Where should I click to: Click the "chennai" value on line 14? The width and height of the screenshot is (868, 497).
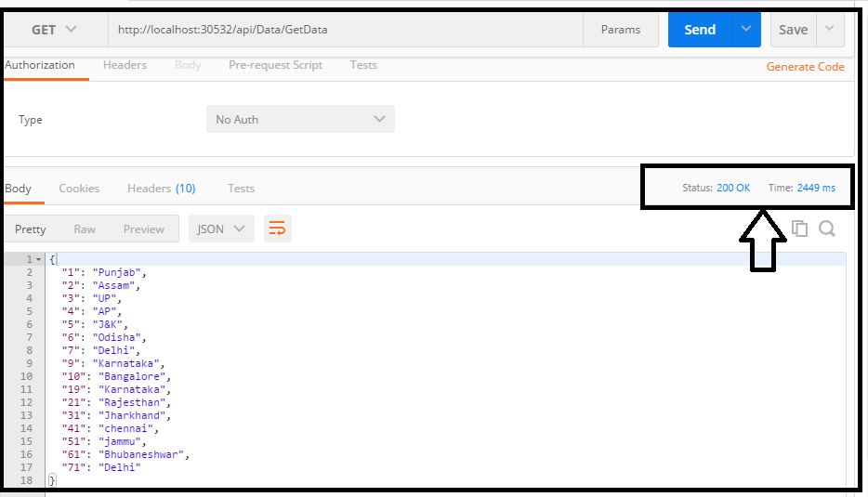125,428
